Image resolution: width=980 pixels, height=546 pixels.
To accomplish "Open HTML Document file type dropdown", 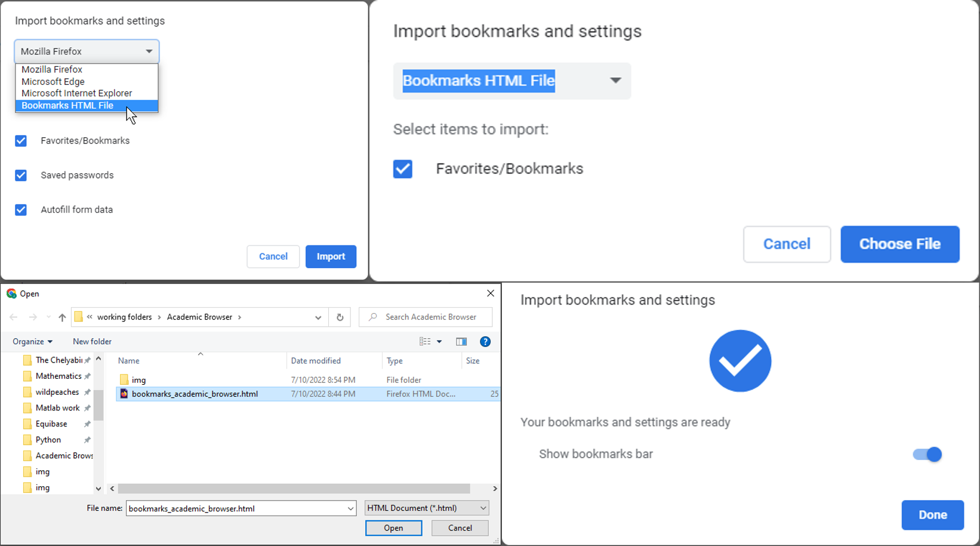I will (x=427, y=508).
